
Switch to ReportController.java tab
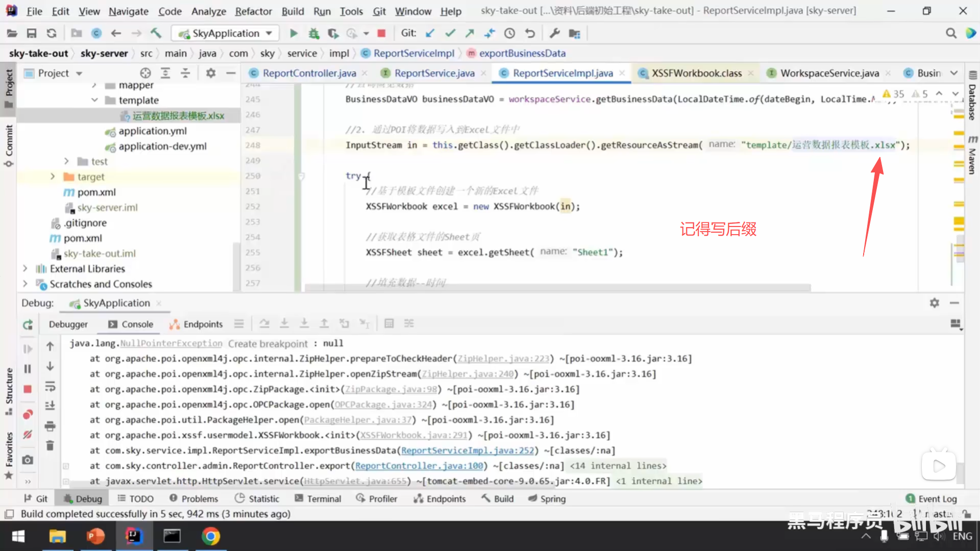click(x=309, y=73)
